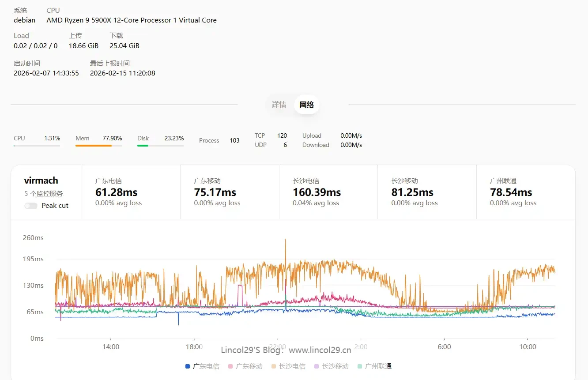588x380 pixels.
Task: Click the 14:00 time axis label
Action: (111, 347)
